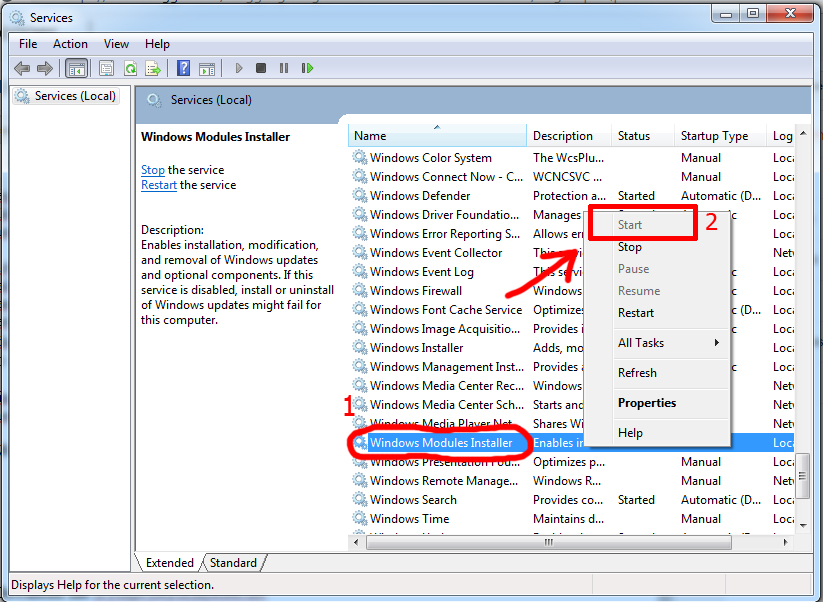Viewport: 823px width, 602px height.
Task: Click the Restart Service toolbar icon
Action: tap(308, 68)
